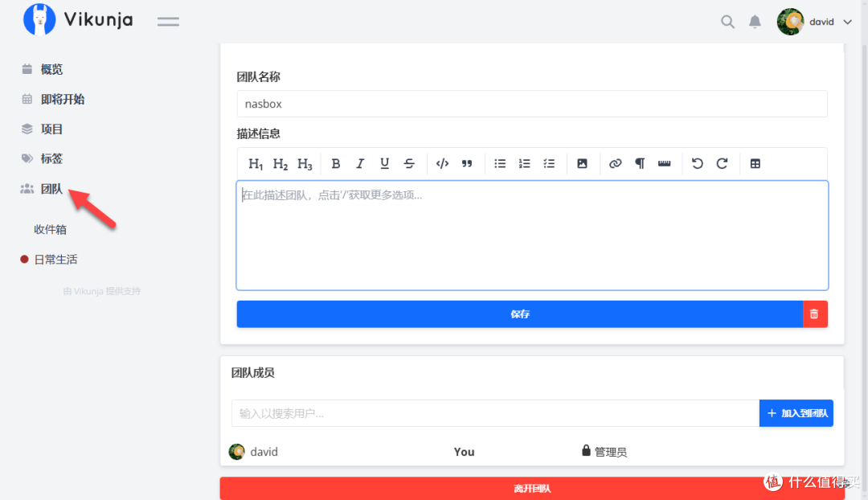The width and height of the screenshot is (868, 500).
Task: Click the 团队名称 label
Action: [x=259, y=77]
